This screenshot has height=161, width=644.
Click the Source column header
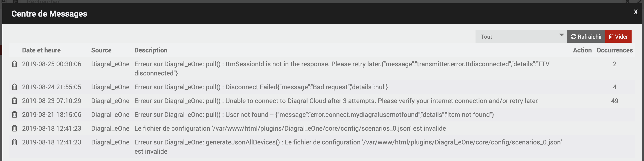coord(101,50)
